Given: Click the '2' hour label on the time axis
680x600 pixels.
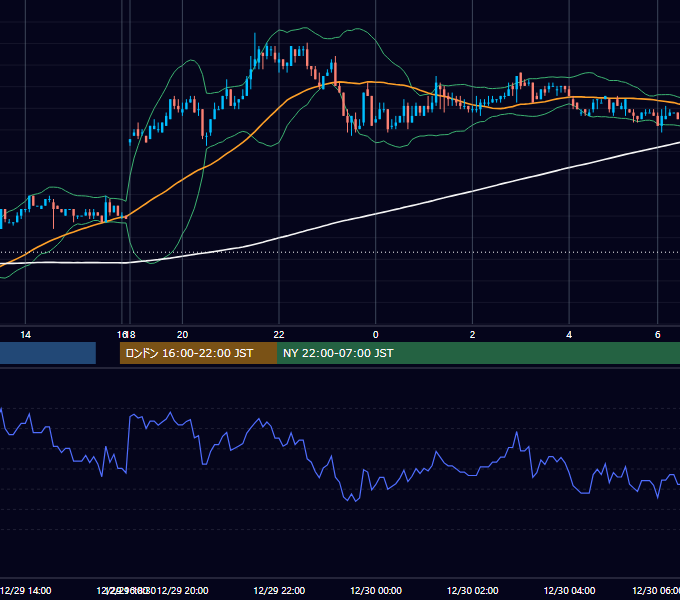Looking at the screenshot, I should (472, 335).
